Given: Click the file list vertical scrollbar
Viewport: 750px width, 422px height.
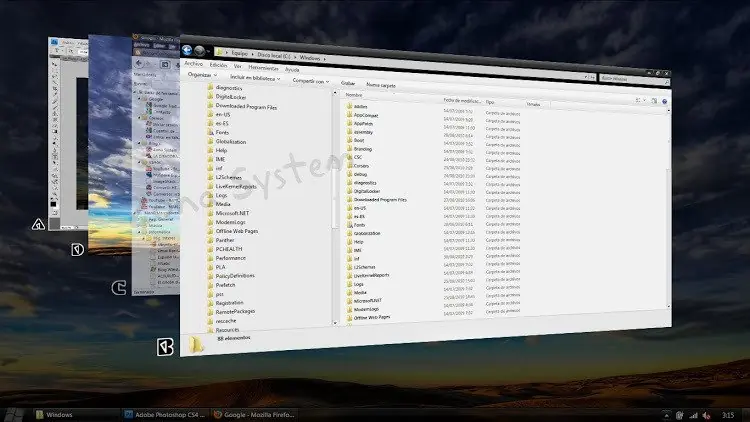Looking at the screenshot, I should tap(668, 208).
